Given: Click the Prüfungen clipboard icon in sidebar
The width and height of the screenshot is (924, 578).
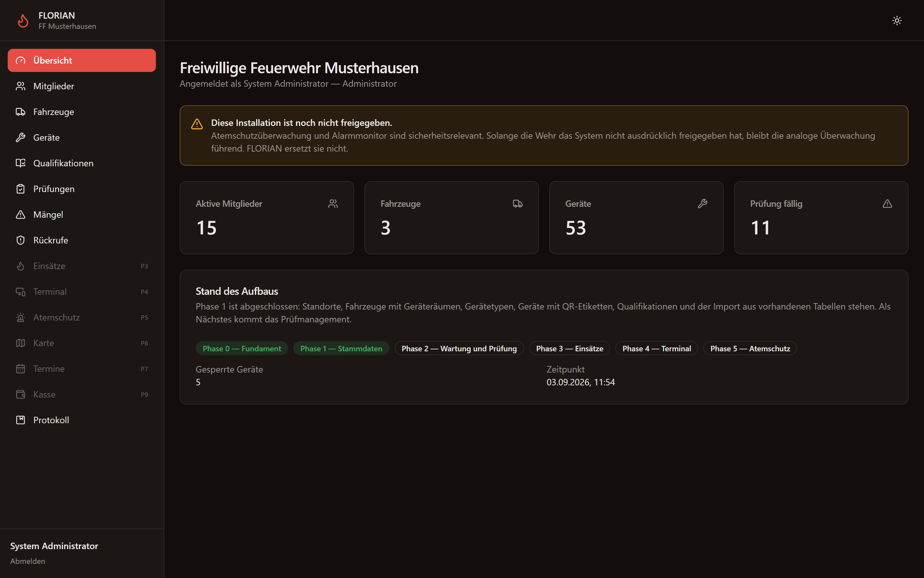Looking at the screenshot, I should [21, 189].
